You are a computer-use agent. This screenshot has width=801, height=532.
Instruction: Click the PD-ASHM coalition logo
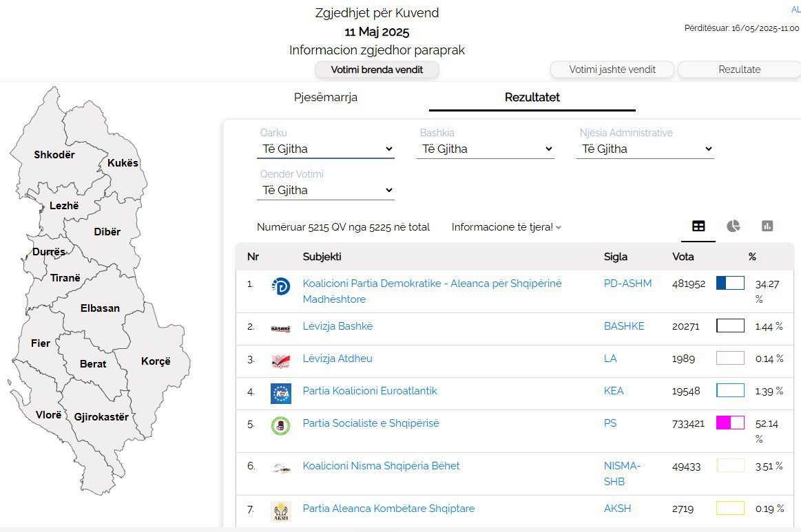[280, 286]
